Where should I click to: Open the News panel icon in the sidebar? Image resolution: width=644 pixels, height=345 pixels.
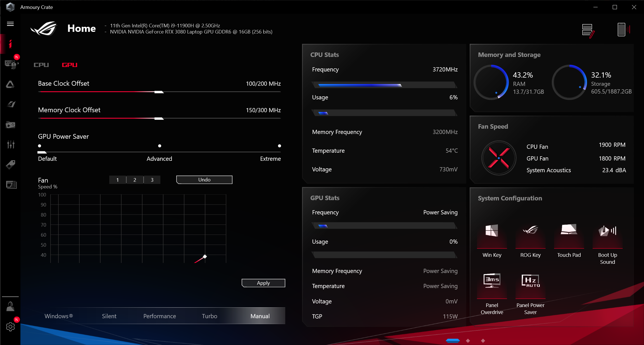pyautogui.click(x=11, y=185)
